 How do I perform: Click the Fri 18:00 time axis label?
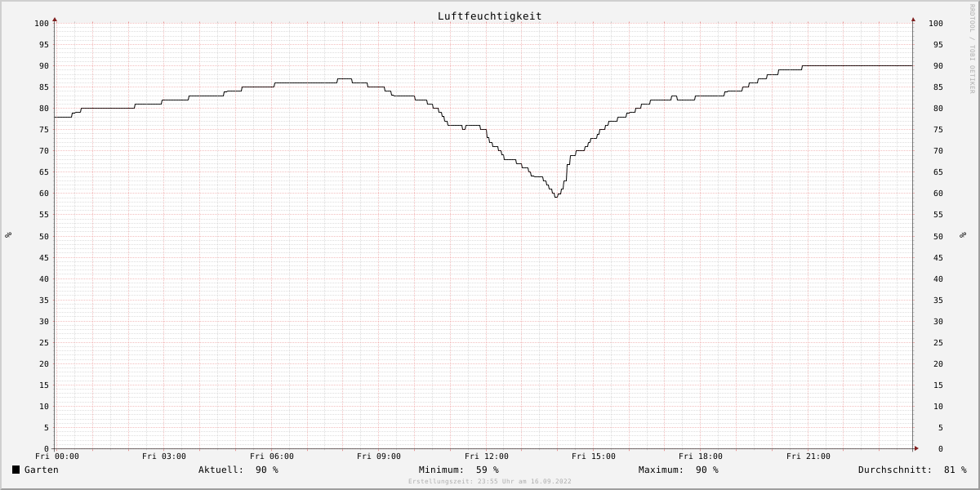click(701, 457)
